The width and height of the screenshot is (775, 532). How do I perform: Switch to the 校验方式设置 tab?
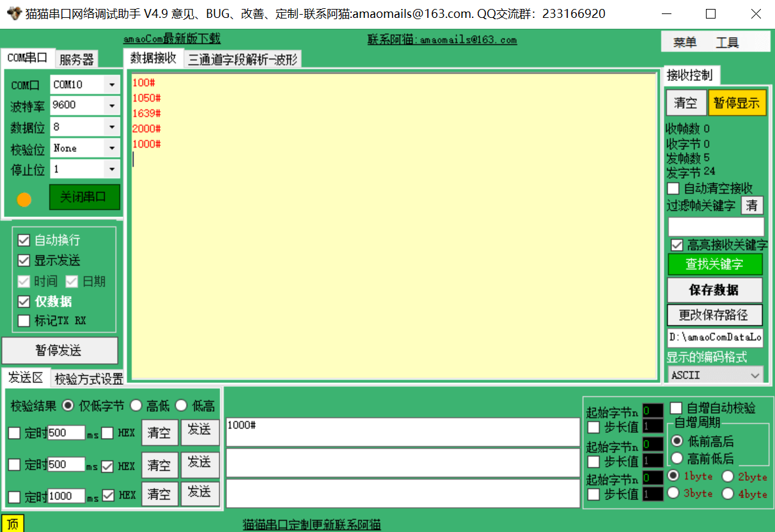pos(88,379)
